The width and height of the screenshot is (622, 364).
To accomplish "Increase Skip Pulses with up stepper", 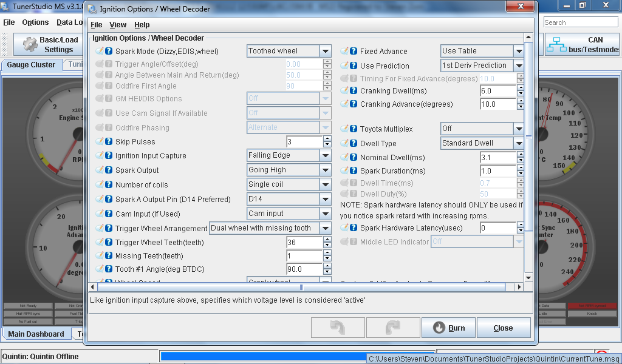I will (327, 139).
